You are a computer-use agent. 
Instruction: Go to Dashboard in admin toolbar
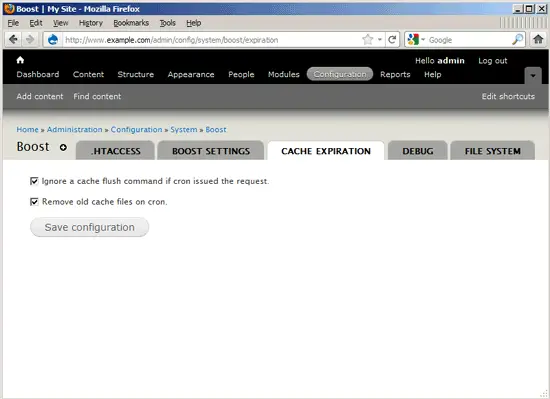38,74
